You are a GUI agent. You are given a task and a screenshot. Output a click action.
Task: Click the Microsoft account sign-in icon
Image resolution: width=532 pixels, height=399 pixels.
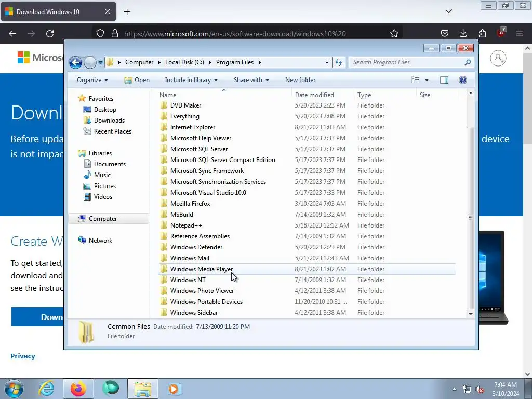(498, 58)
